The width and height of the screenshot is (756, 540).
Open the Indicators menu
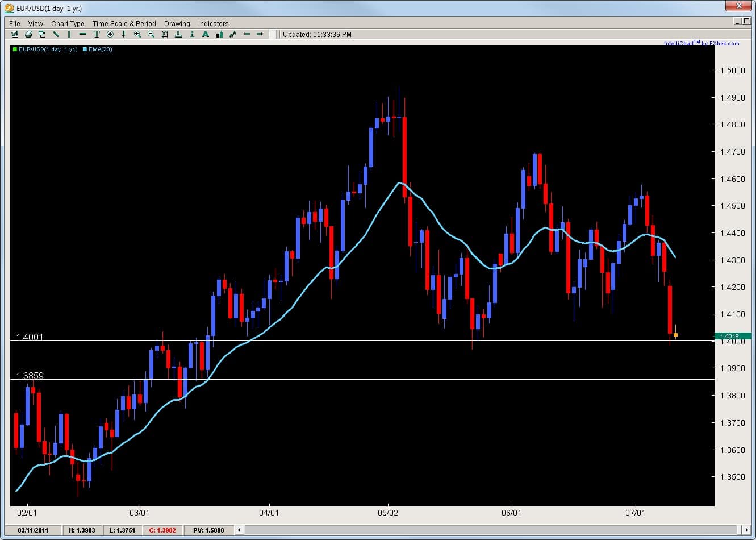point(214,23)
